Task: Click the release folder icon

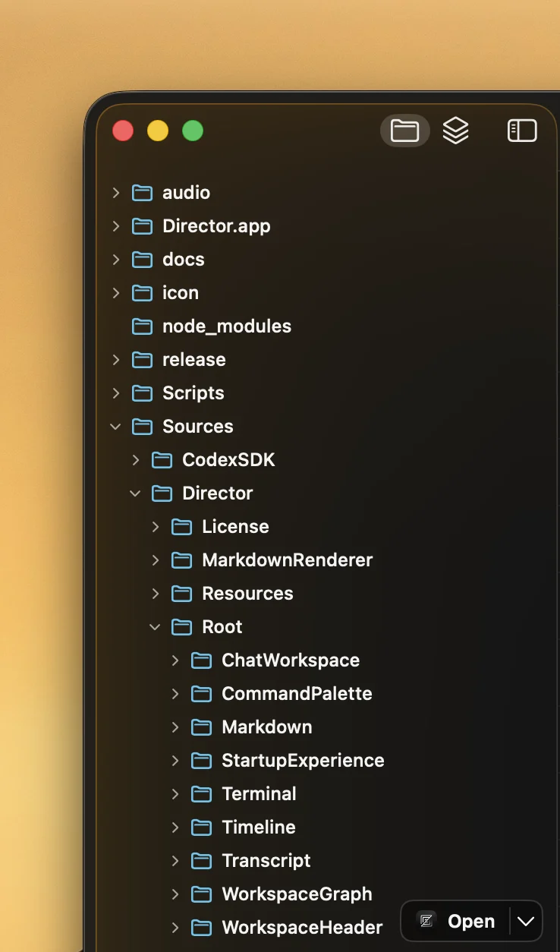Action: (x=142, y=360)
